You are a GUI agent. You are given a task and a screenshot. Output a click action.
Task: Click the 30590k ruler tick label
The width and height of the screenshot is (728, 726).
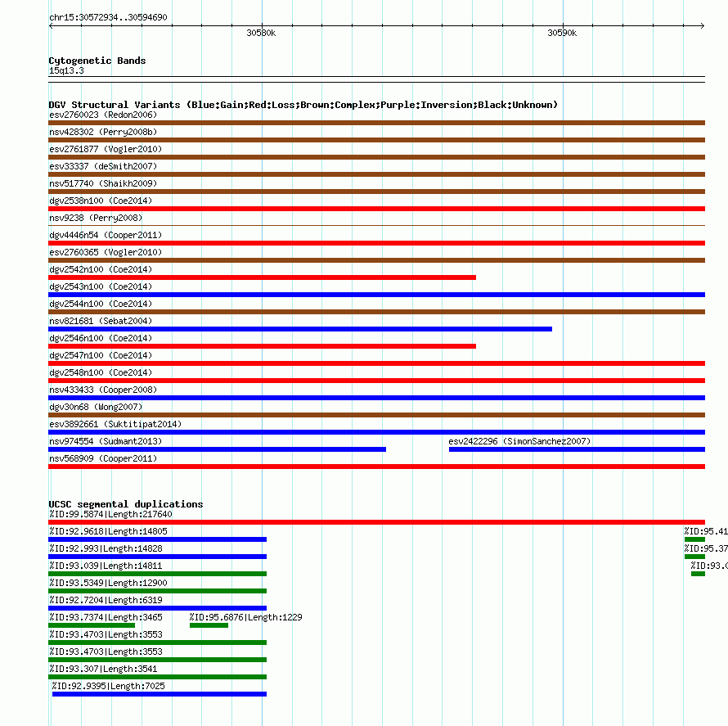click(562, 33)
